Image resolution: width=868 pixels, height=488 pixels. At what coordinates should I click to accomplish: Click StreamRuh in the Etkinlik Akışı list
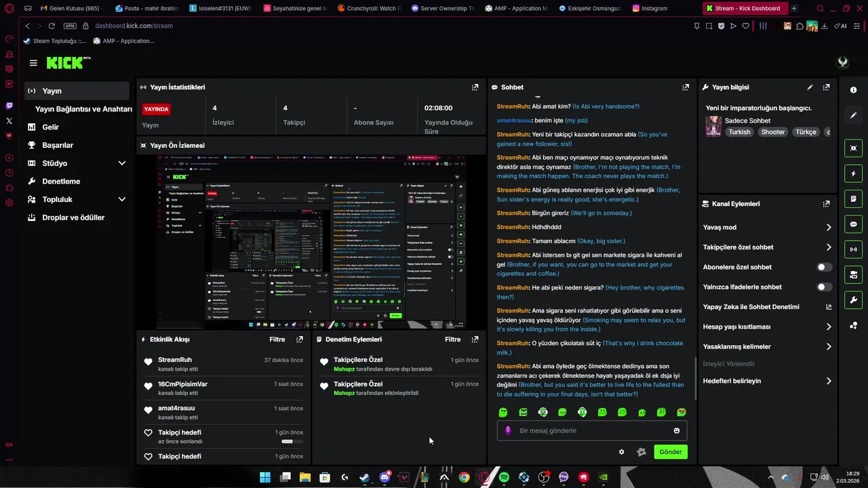pyautogui.click(x=175, y=360)
